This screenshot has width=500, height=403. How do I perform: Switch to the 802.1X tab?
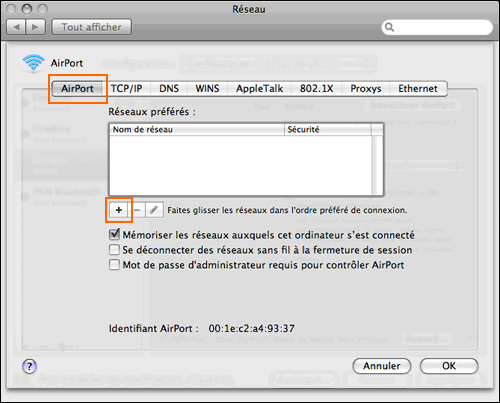[x=316, y=89]
